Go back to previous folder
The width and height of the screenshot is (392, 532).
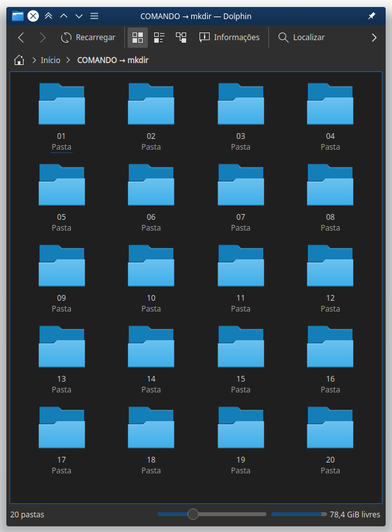click(x=21, y=38)
